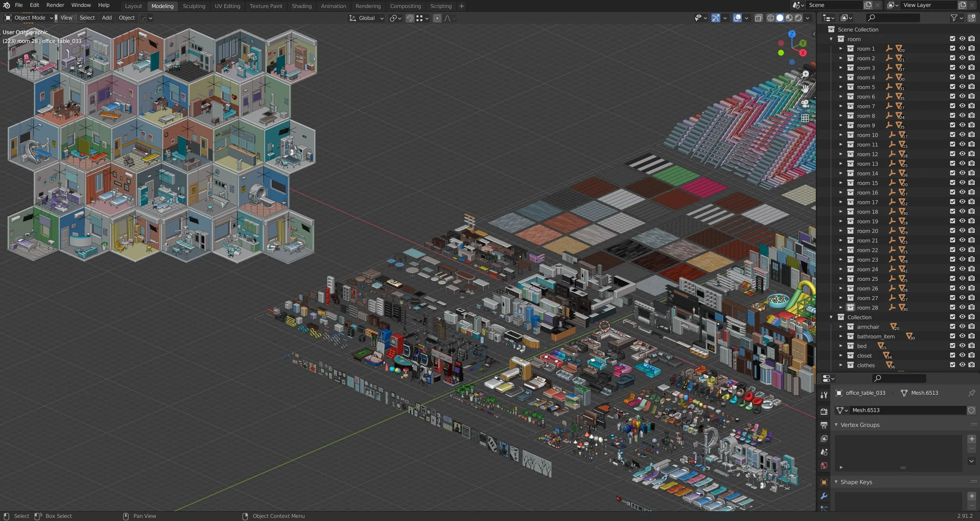980x521 pixels.
Task: Open the viewport Add menu
Action: [x=107, y=18]
